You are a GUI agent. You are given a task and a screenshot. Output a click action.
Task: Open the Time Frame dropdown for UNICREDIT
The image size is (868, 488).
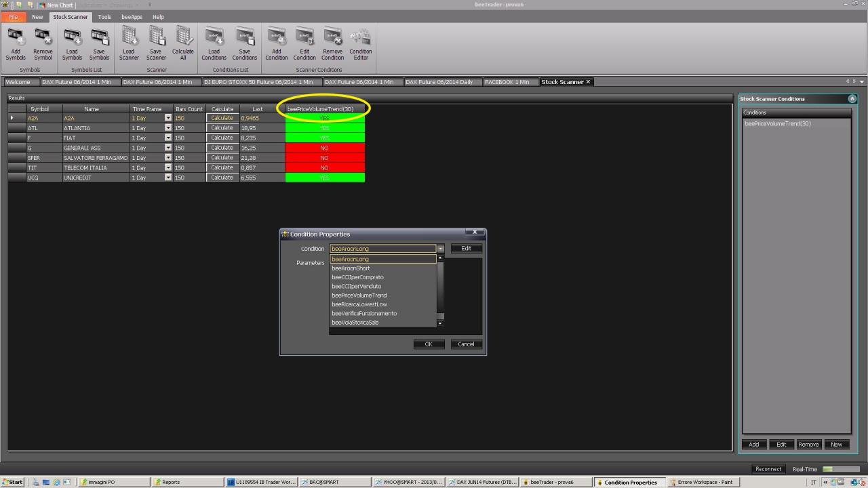pos(168,178)
